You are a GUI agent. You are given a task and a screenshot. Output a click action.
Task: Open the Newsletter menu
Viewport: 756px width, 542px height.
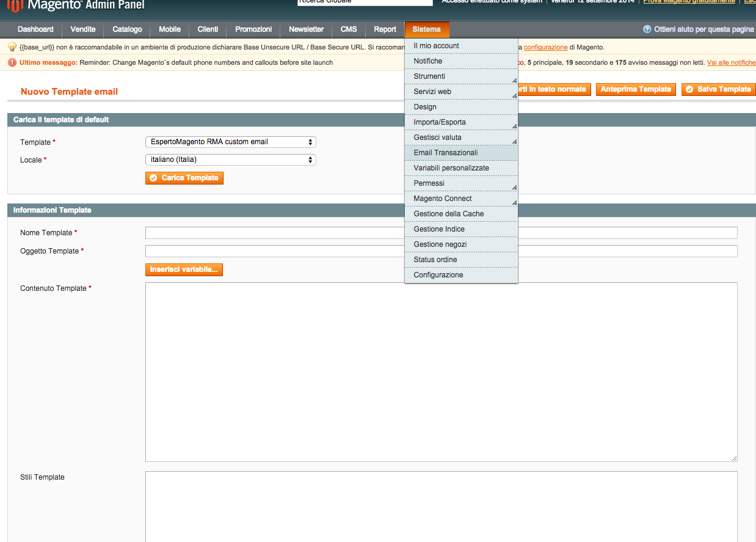(307, 29)
